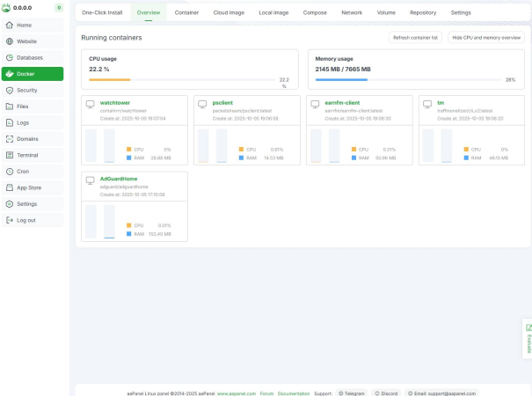
Task: Click the Website globe icon
Action: click(10, 41)
